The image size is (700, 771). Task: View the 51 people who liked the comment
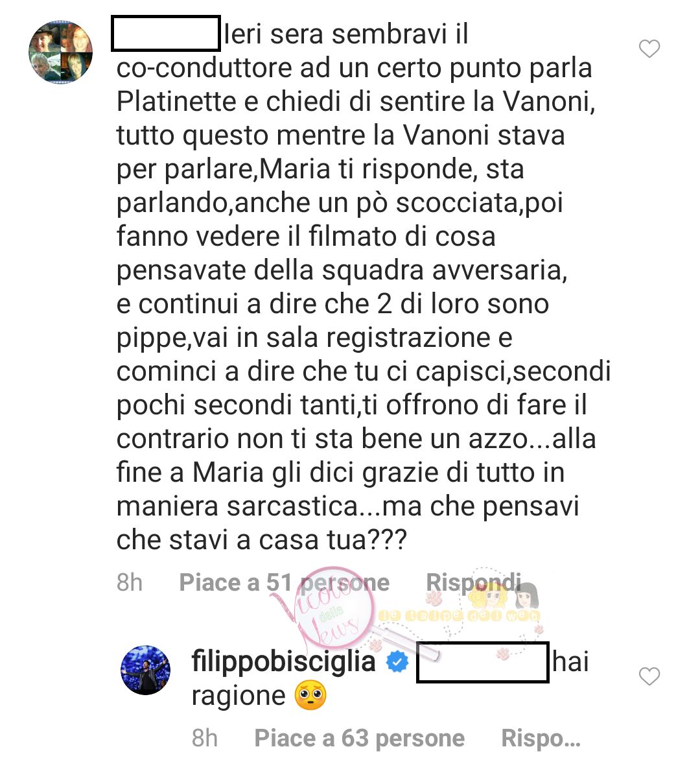pyautogui.click(x=284, y=583)
